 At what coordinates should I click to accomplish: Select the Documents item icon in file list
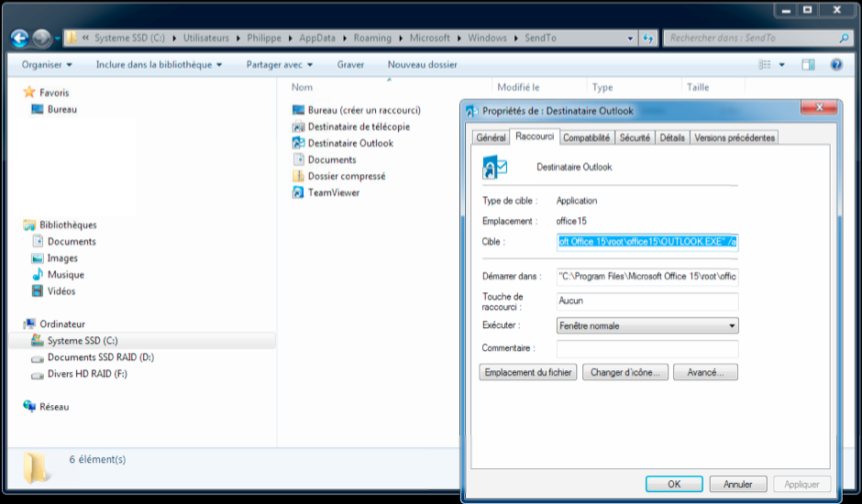click(x=298, y=159)
